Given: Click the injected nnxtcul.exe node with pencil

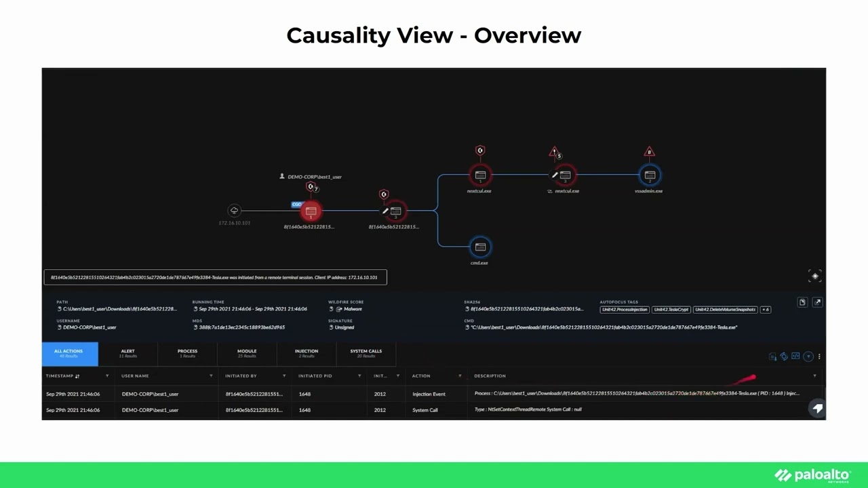Looking at the screenshot, I should pyautogui.click(x=565, y=175).
